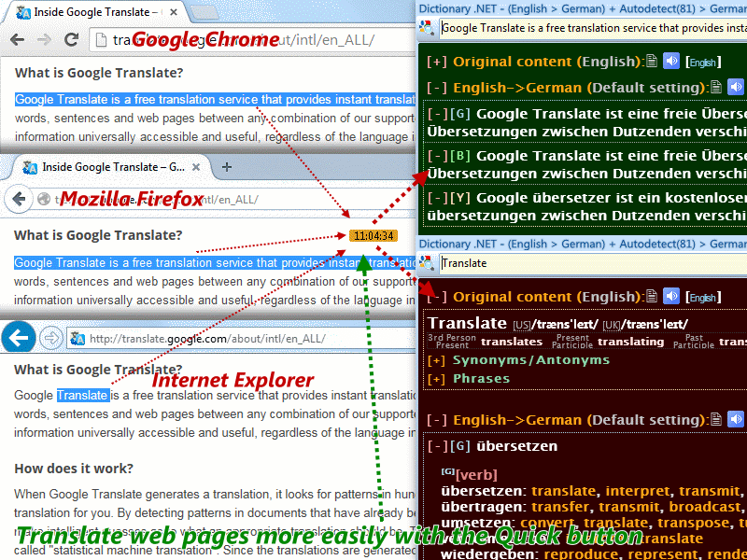This screenshot has width=747, height=560.
Task: Click the Google Translate favicon in IE address bar
Action: [x=78, y=339]
